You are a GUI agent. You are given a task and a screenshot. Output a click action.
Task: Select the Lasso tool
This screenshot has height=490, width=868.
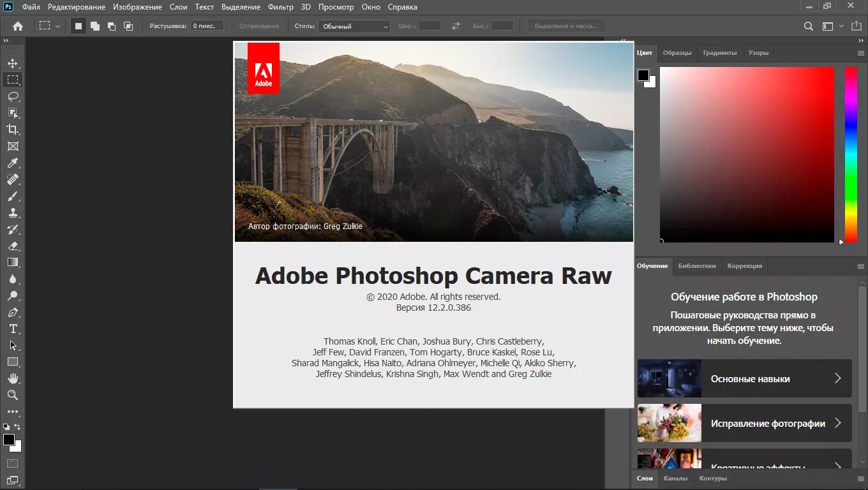pos(13,96)
